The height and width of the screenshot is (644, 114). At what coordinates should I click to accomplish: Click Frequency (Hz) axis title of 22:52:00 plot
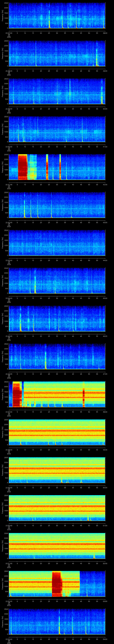pos(3,584)
